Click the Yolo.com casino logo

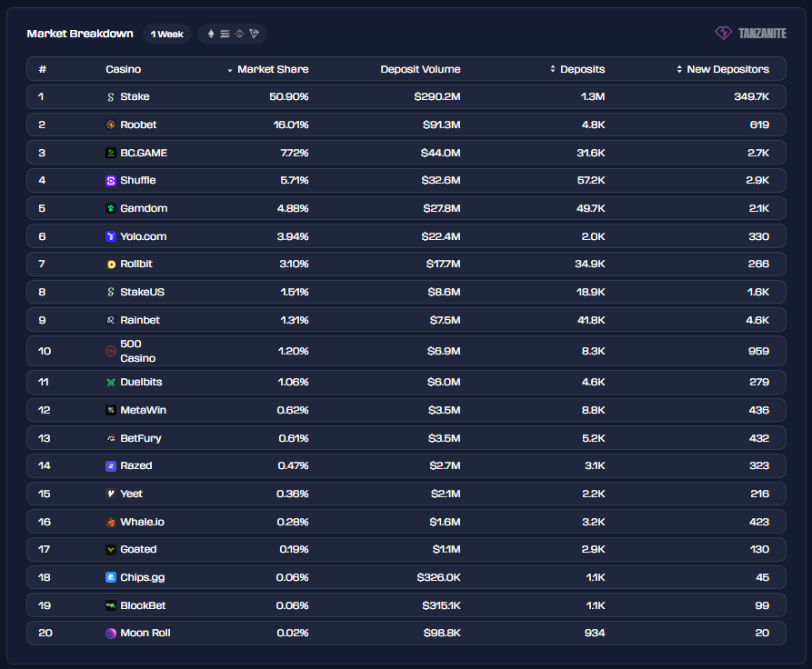click(110, 236)
